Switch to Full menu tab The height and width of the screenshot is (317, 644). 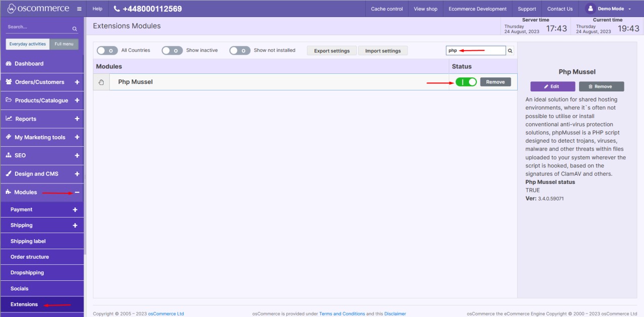click(x=64, y=44)
